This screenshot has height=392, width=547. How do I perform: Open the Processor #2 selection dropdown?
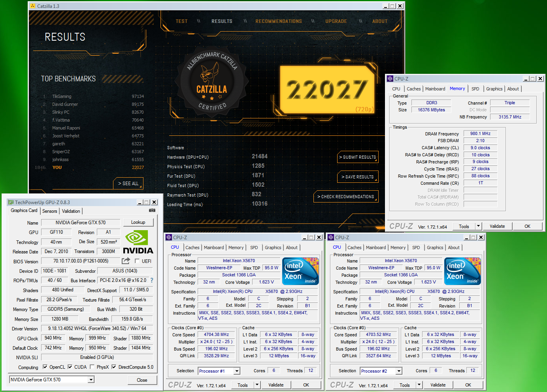[x=399, y=371]
